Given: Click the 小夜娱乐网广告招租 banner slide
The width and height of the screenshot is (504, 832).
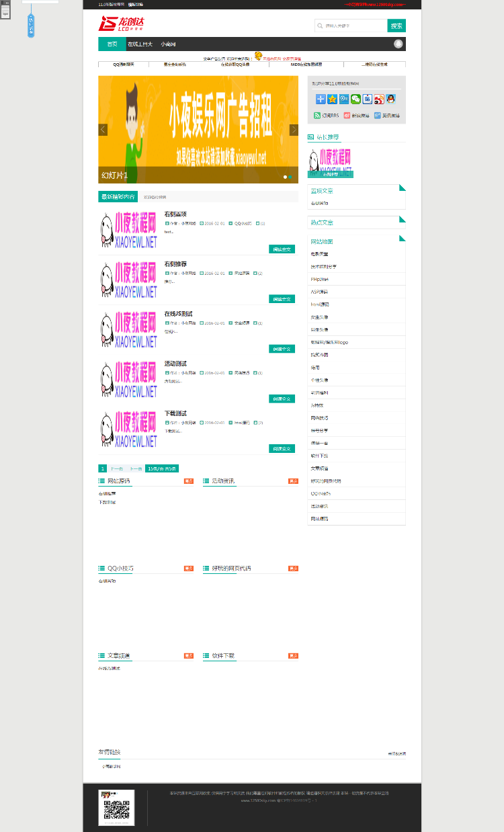Looking at the screenshot, I should pos(198,129).
